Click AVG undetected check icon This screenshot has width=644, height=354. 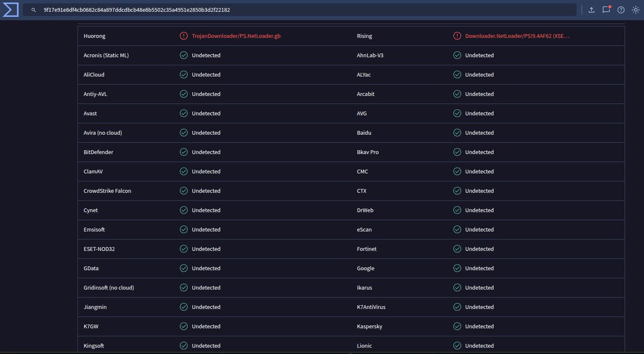[x=457, y=113]
